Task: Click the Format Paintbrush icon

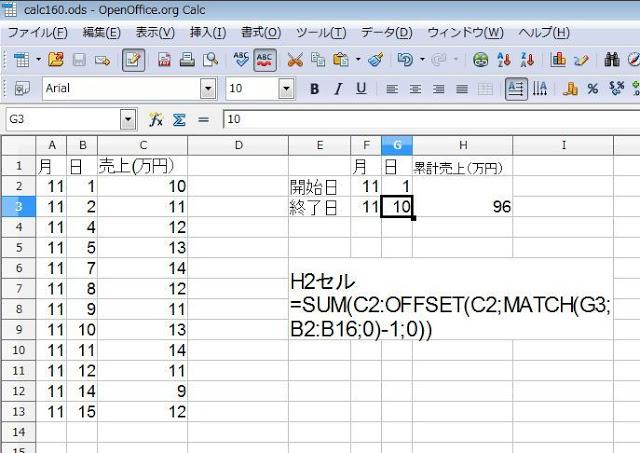Action: tap(375, 60)
